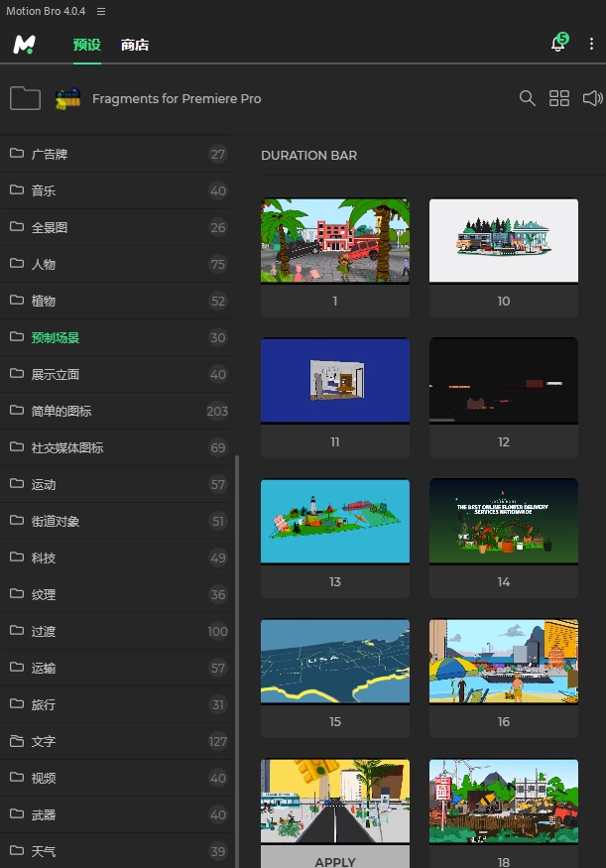The height and width of the screenshot is (868, 606).
Task: Open the large folder browser icon
Action: pyautogui.click(x=25, y=98)
